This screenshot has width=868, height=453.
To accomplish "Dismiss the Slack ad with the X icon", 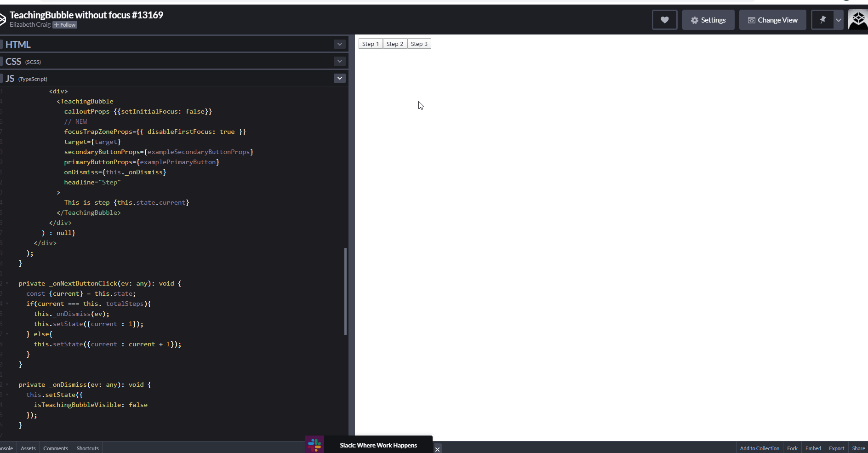I will 437,449.
